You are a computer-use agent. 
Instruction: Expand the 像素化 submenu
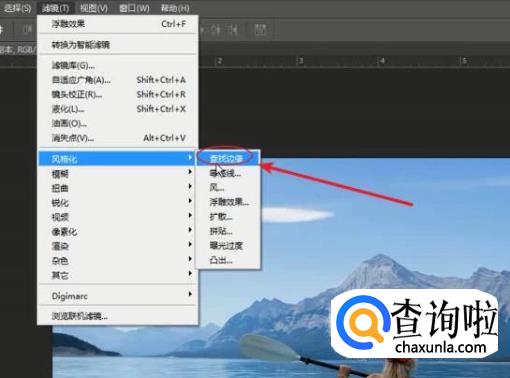pyautogui.click(x=118, y=231)
